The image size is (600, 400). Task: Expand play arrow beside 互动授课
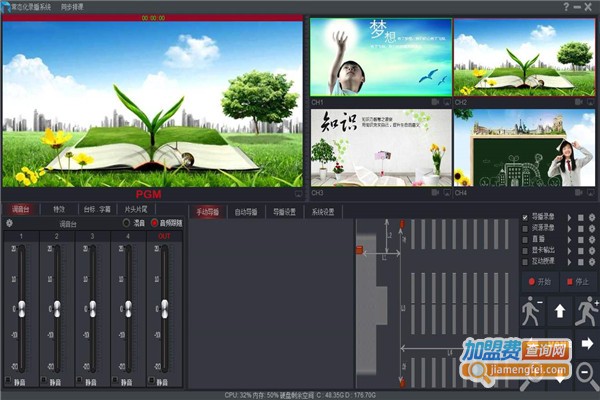570,261
